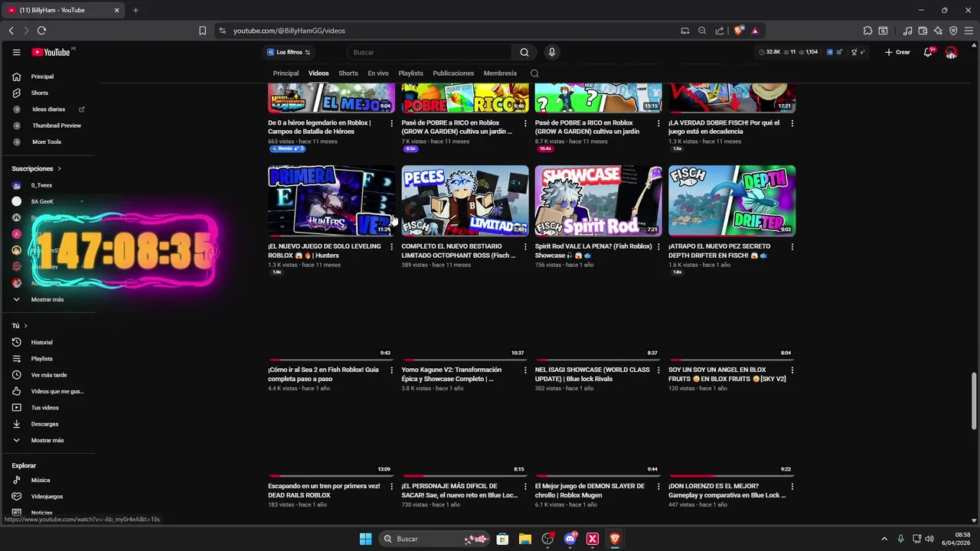This screenshot has width=980, height=551.
Task: Expand Mostrar más under subscriptions
Action: pos(49,299)
